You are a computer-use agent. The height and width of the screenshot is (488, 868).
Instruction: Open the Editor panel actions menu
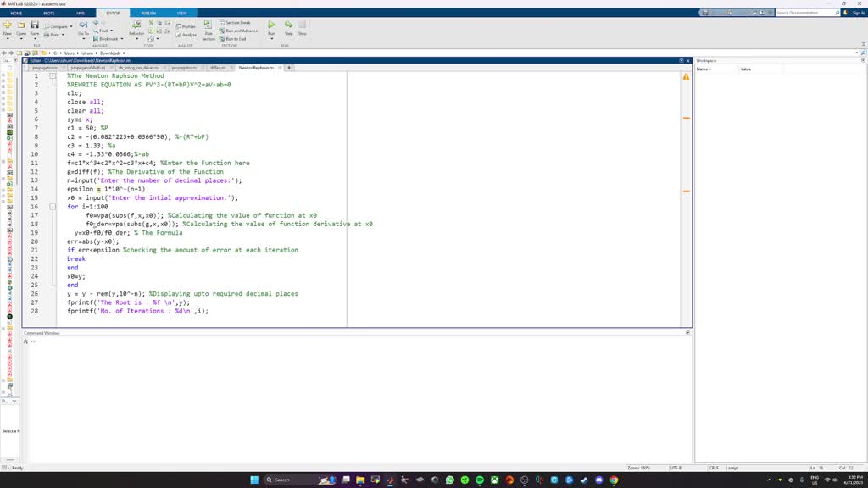682,60
